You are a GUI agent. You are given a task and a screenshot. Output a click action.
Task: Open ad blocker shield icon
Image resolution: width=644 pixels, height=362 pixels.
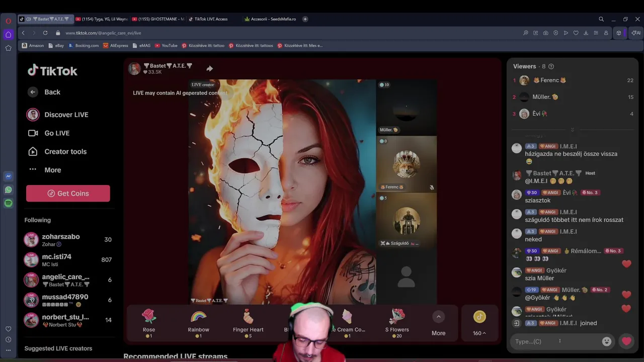[556, 33]
